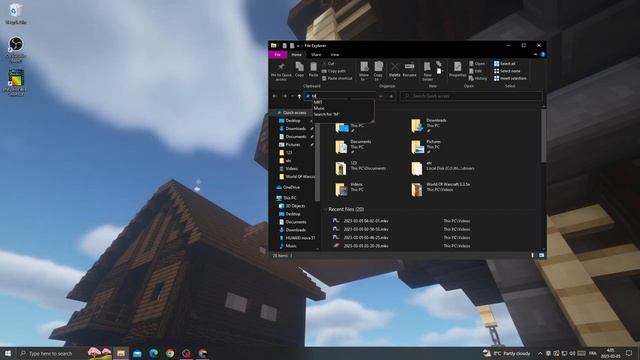Collapse the Recent files group
Image resolution: width=640 pixels, height=360 pixels.
325,209
